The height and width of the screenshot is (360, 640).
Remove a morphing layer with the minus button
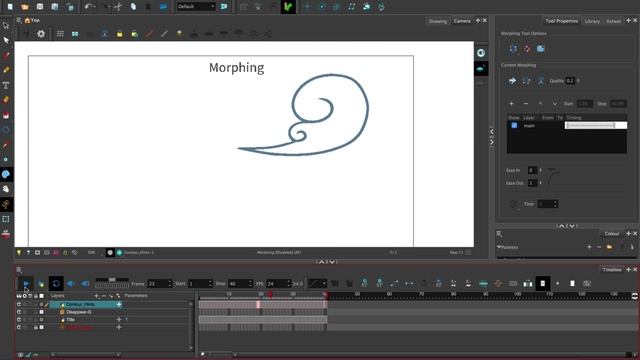526,104
